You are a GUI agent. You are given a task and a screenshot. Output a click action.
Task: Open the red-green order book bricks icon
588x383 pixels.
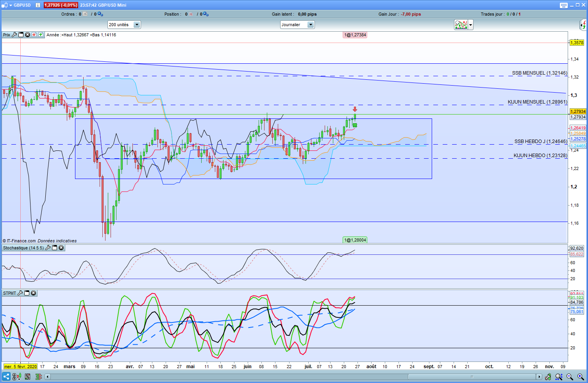(x=39, y=377)
